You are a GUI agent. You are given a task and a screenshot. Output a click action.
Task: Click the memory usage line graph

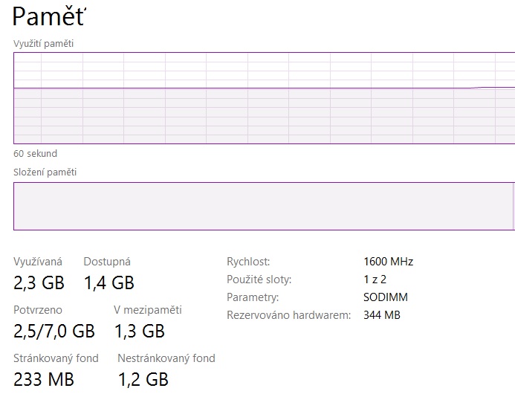pos(264,98)
